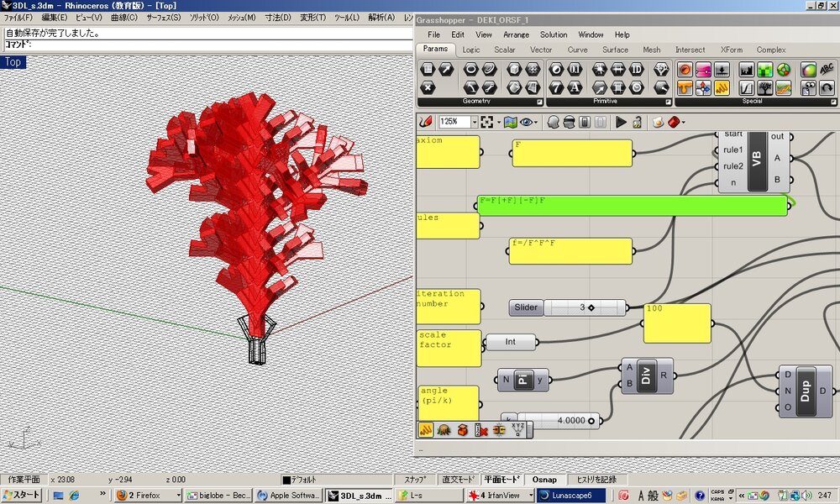Viewport: 840px width, 504px height.
Task: Click the Bake red gem icon
Action: [674, 123]
